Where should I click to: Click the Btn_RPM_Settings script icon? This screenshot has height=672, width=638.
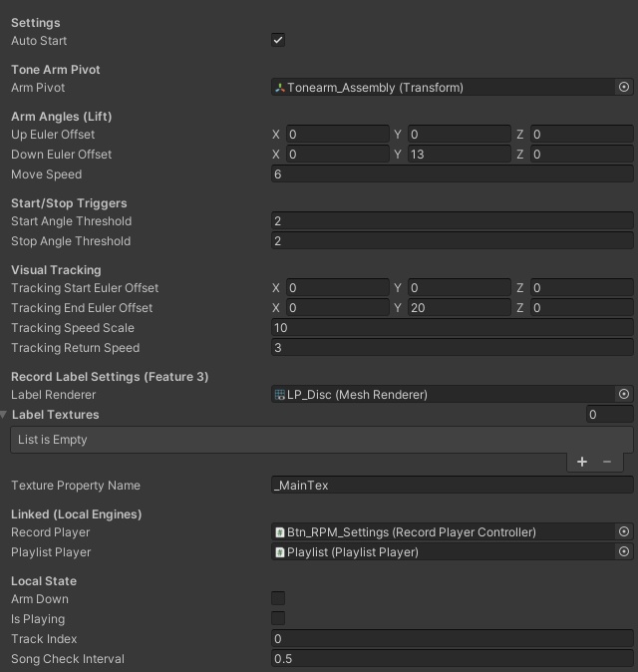(x=280, y=532)
